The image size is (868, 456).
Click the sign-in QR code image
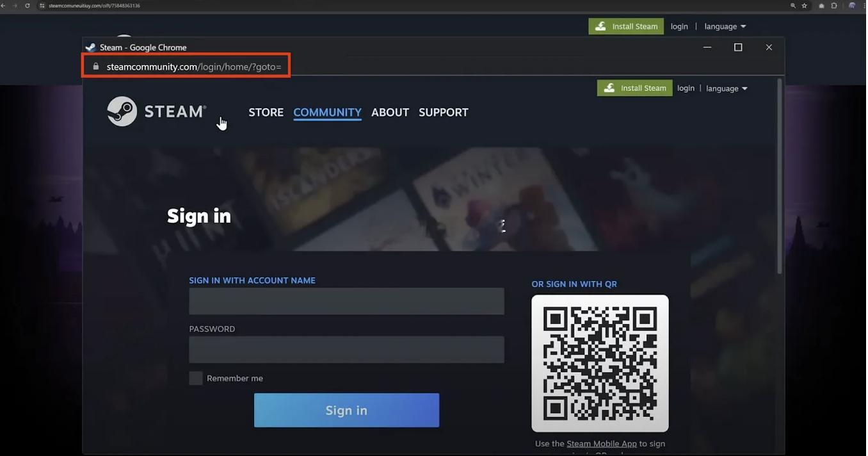click(600, 363)
